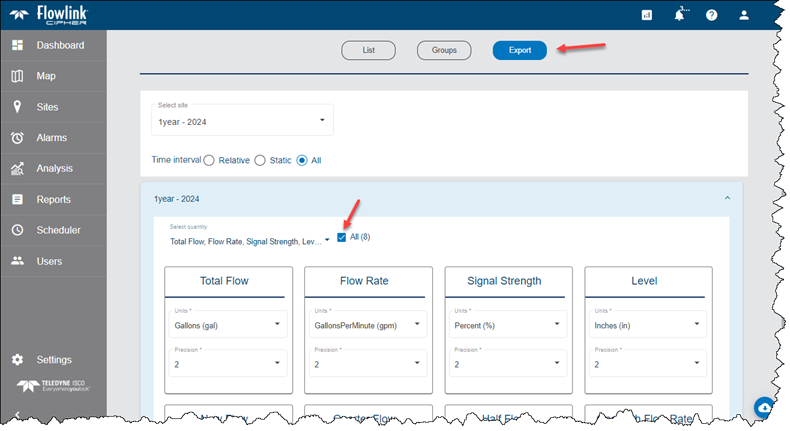Uncheck the All (8) checkbox
Screen dimensions: 790x431
point(343,237)
